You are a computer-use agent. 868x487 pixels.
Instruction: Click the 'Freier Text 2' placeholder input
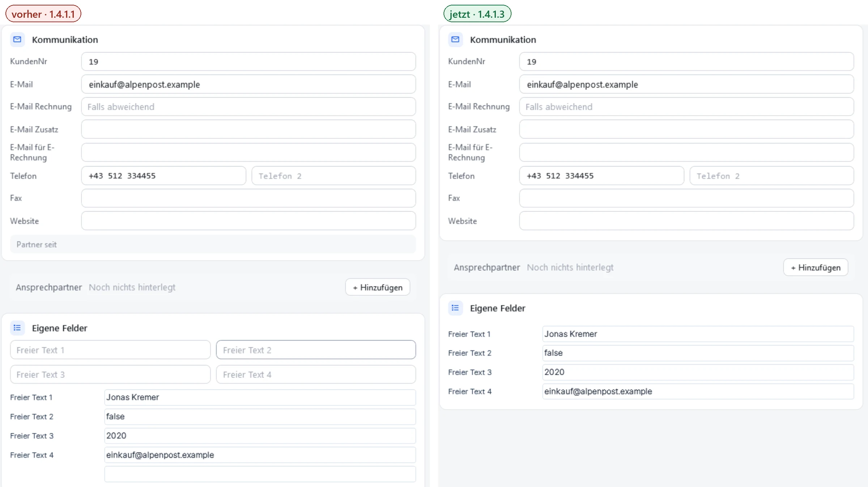coord(316,350)
